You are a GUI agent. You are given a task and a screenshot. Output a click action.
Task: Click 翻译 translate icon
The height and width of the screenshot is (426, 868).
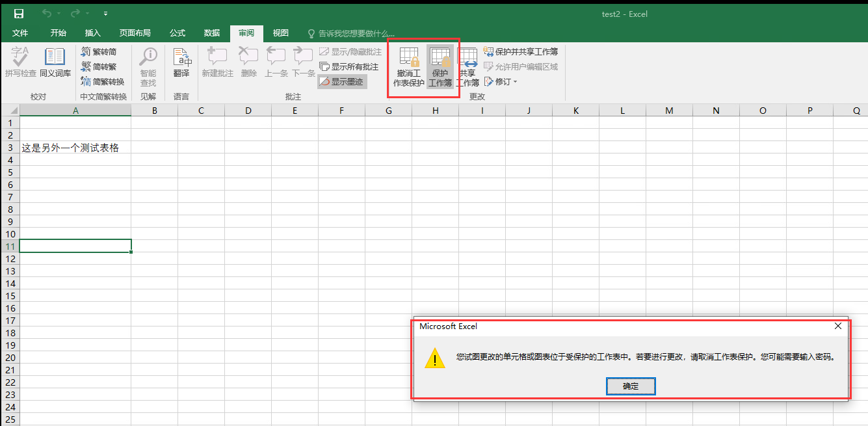(x=181, y=63)
